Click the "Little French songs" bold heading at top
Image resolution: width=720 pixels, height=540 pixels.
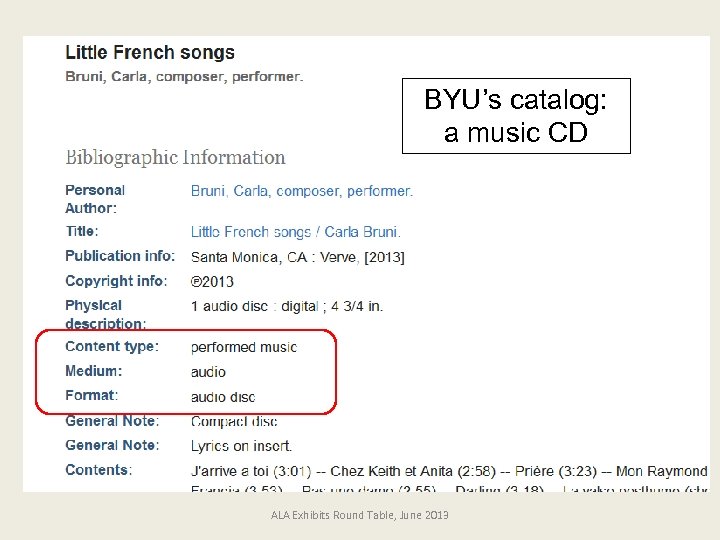[150, 53]
